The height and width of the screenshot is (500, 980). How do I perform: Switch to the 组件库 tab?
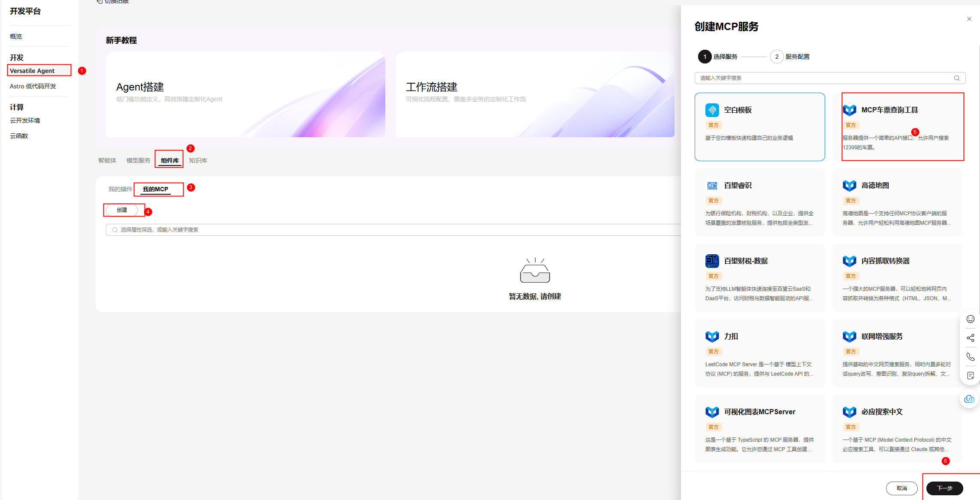pos(169,160)
